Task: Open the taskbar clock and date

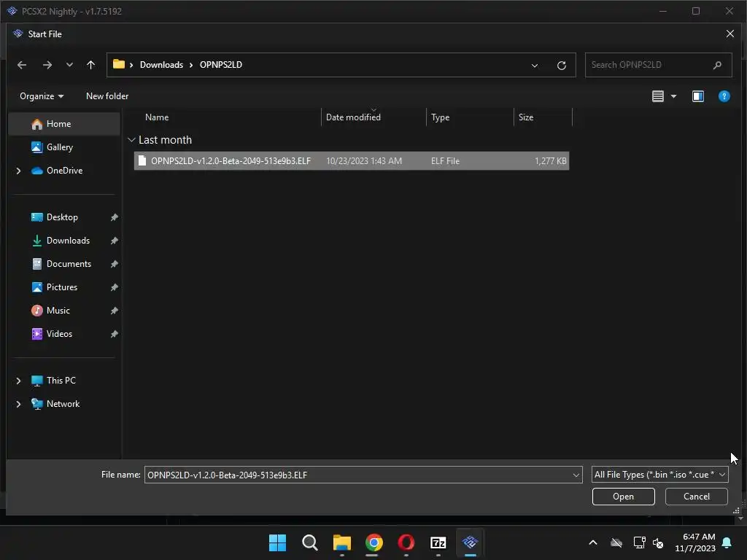Action: [x=695, y=542]
